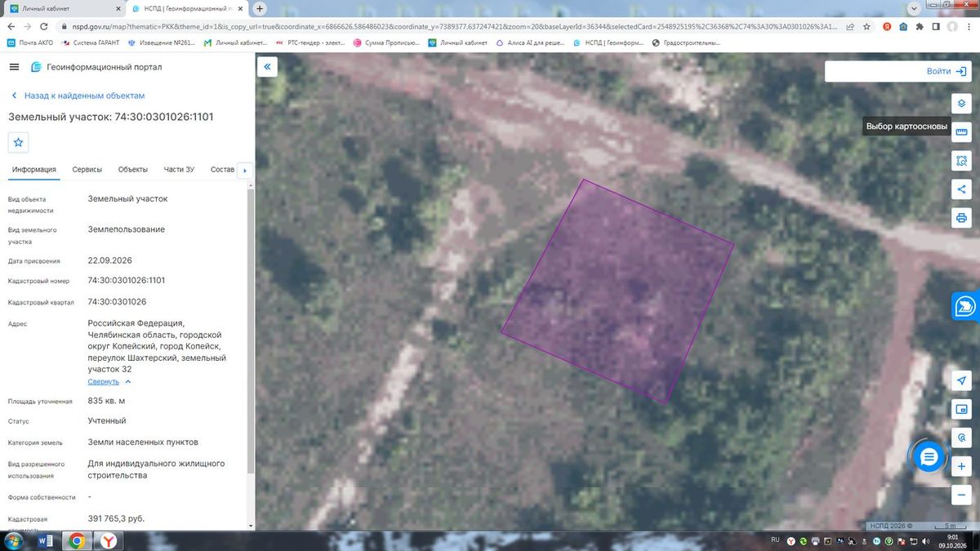Screen dimensions: 980x551
Task: Bookmark this page in the address bar
Action: coord(866,26)
